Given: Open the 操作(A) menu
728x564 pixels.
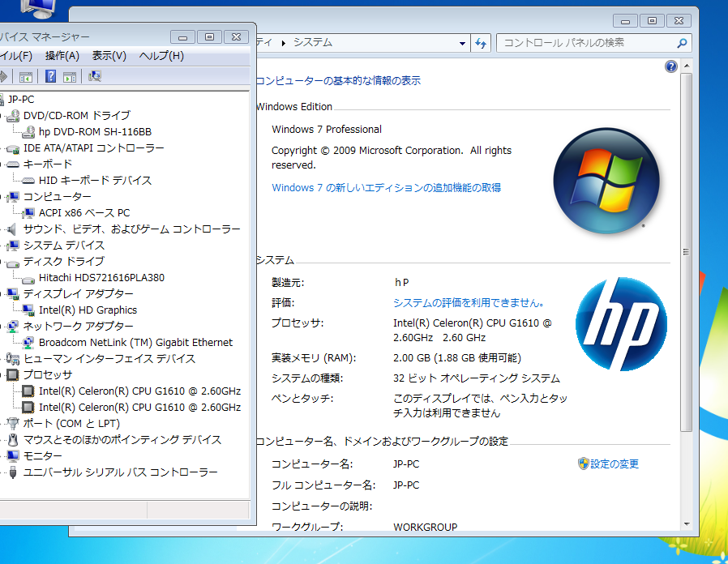Looking at the screenshot, I should click(x=62, y=56).
